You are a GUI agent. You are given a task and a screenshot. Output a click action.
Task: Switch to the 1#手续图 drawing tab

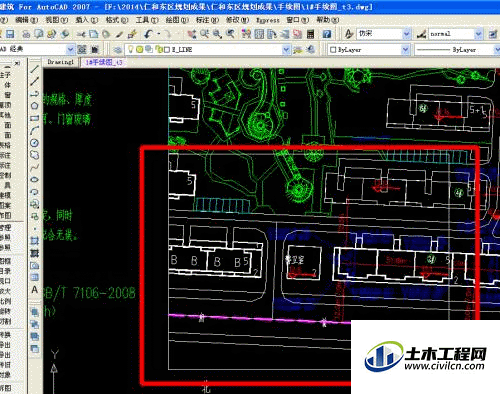click(x=104, y=62)
